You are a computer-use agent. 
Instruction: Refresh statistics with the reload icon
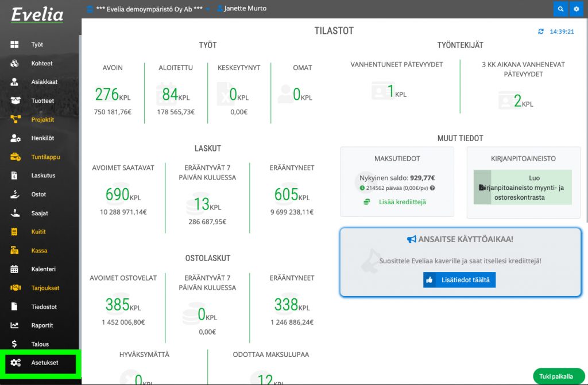[x=541, y=32]
